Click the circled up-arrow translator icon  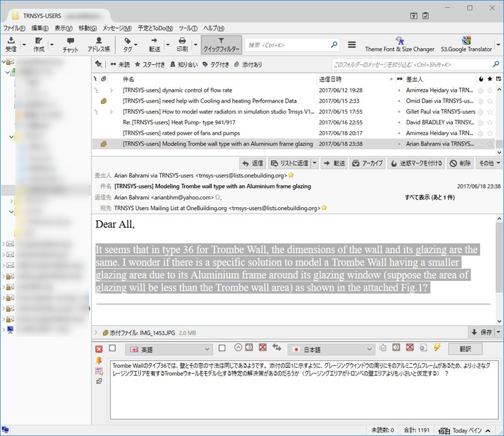[x=238, y=347]
